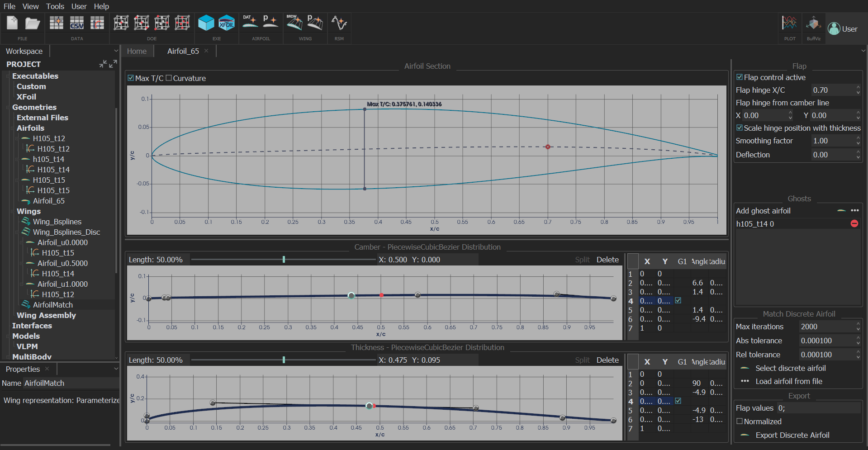This screenshot has height=450, width=868.
Task: Open the BuffViz tool
Action: [x=813, y=23]
